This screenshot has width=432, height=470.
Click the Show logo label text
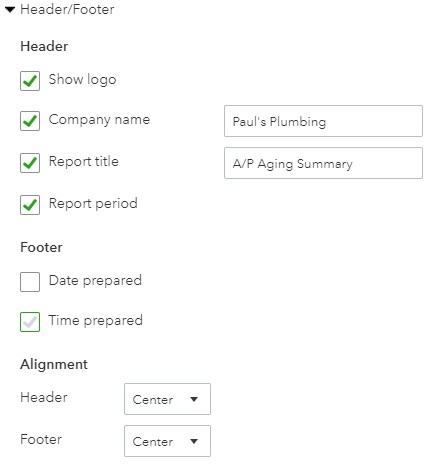coord(82,80)
